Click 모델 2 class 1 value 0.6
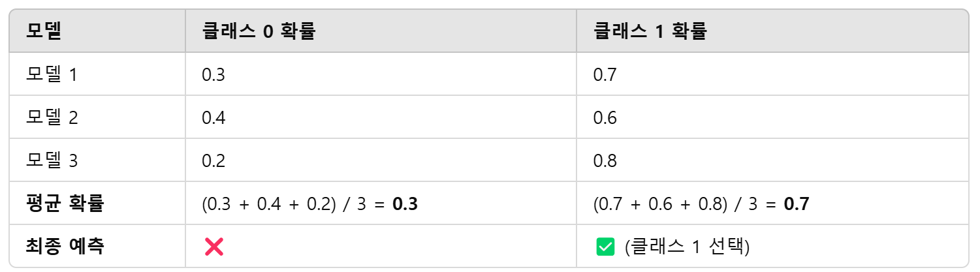The height and width of the screenshot is (272, 980). tap(605, 117)
